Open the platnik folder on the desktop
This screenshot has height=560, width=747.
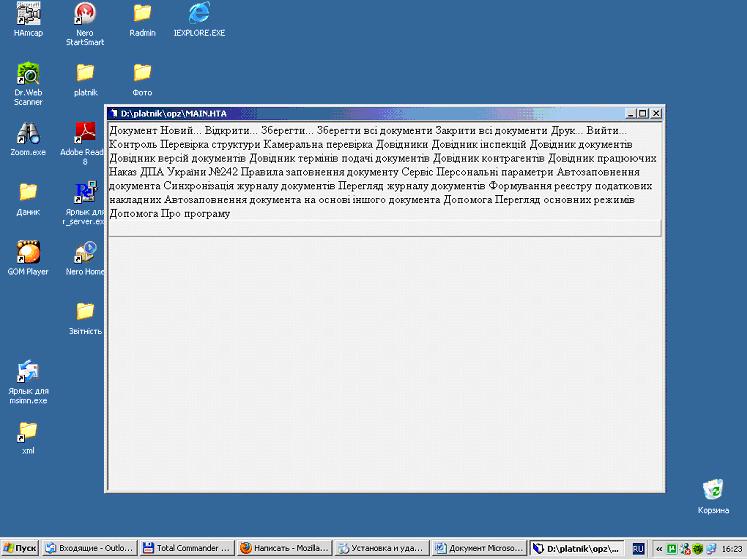click(85, 74)
